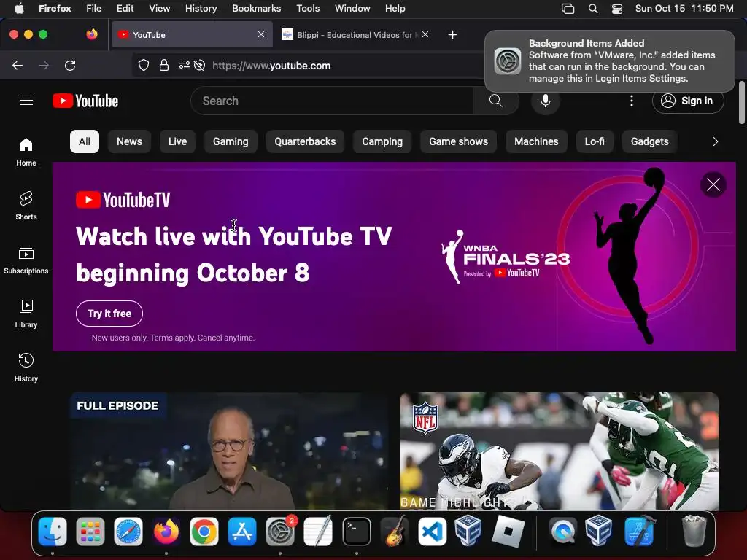The height and width of the screenshot is (560, 747).
Task: Dismiss the YouTube TV banner
Action: [x=713, y=184]
